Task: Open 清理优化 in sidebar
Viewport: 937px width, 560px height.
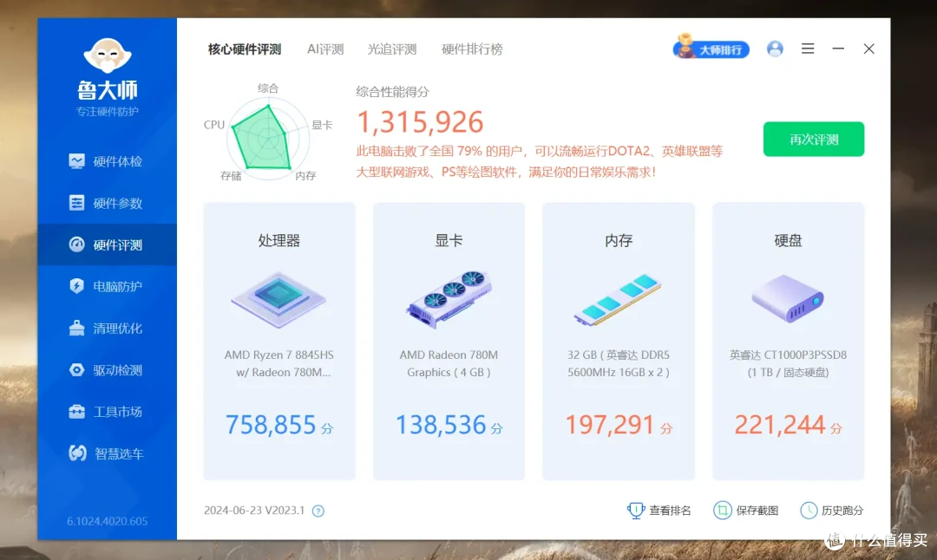Action: coord(107,329)
